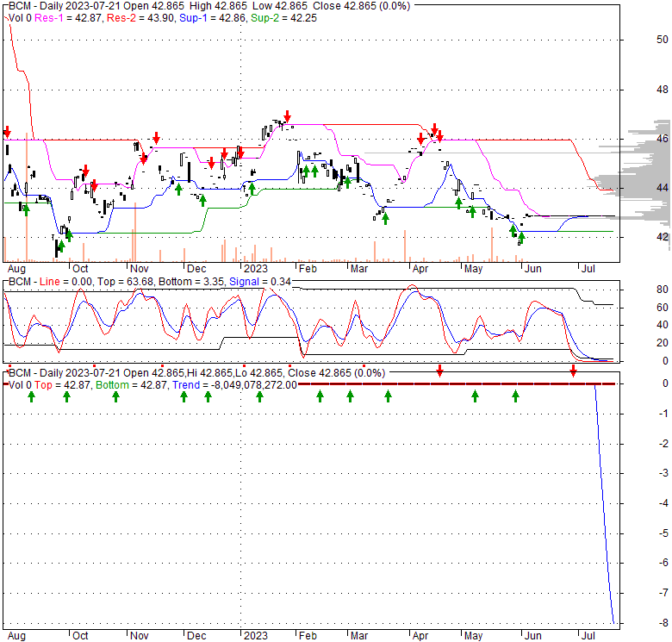672x642 pixels.
Task: Click the trend panel red arrow above April
Action: [439, 371]
